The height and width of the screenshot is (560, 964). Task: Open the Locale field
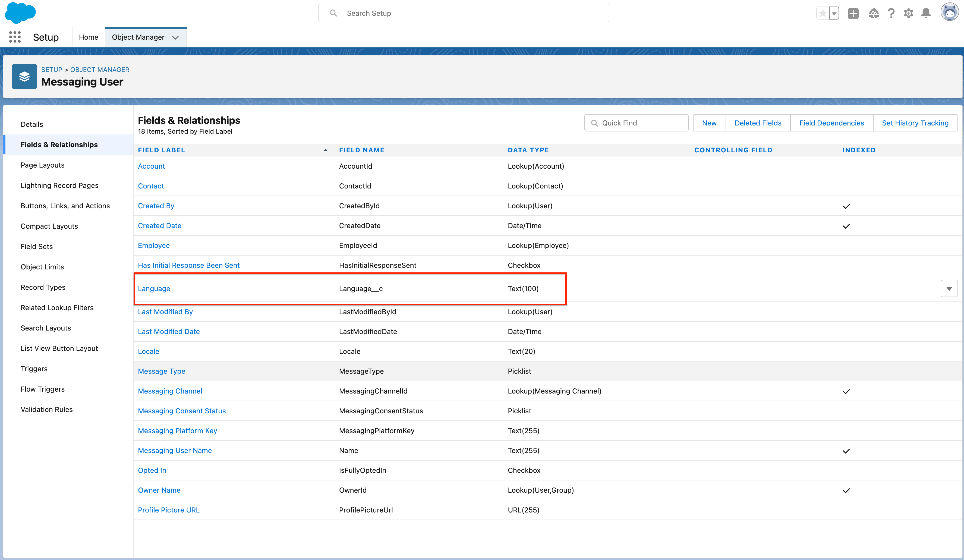point(149,351)
